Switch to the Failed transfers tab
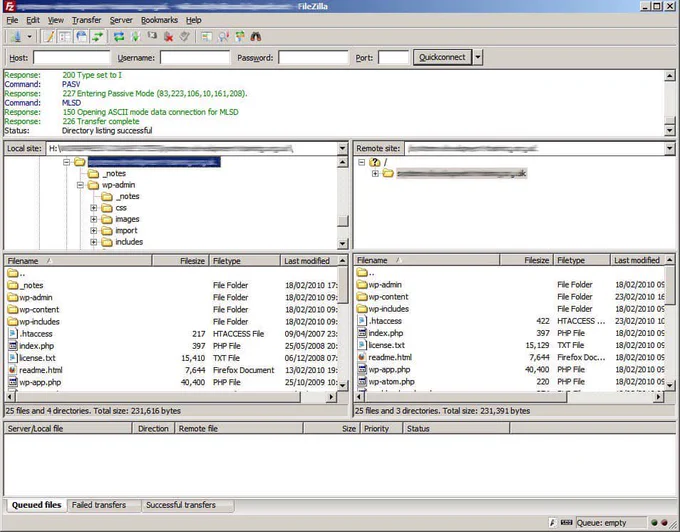The width and height of the screenshot is (680, 532). point(99,505)
